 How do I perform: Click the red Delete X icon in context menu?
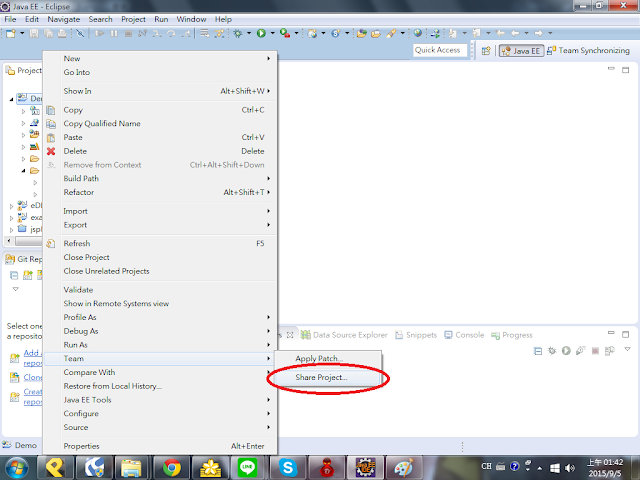(51, 151)
